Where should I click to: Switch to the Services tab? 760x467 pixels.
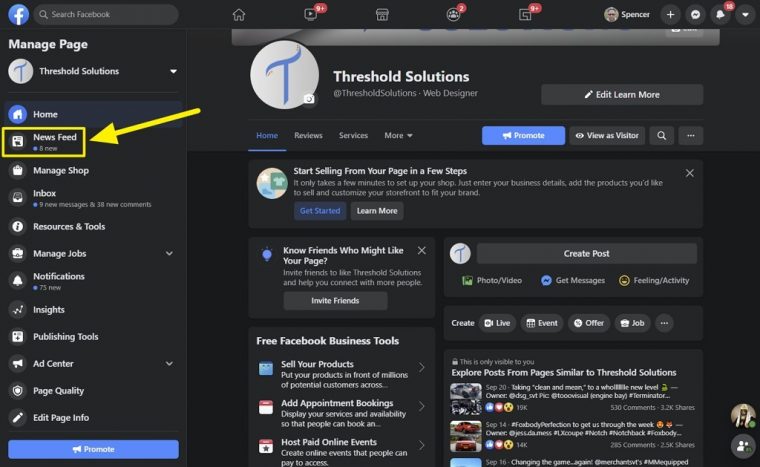353,136
